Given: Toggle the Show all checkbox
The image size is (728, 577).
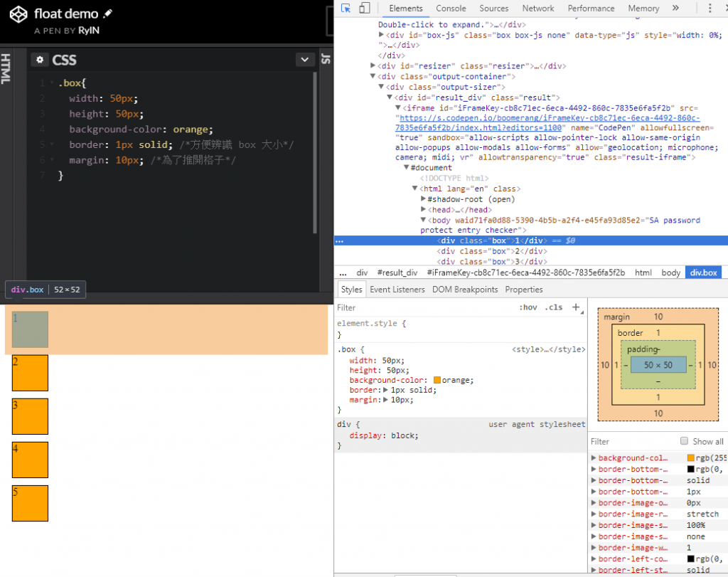Looking at the screenshot, I should 684,441.
